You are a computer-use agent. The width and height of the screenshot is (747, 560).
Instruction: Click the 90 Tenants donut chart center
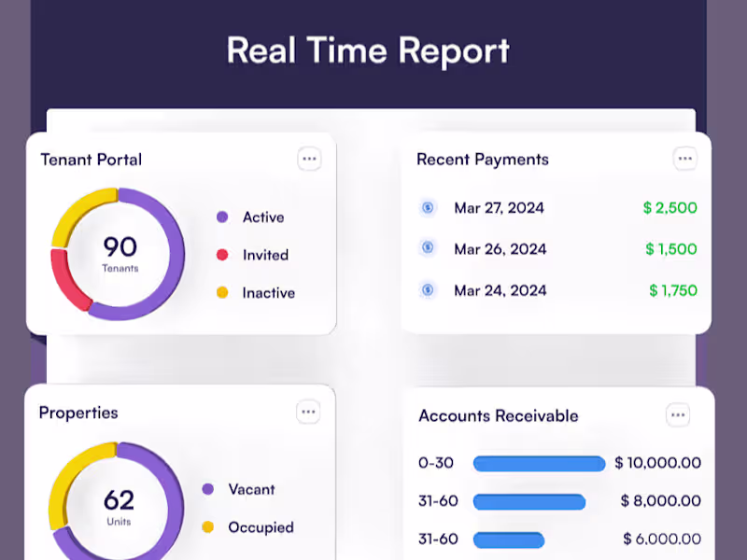[x=120, y=254]
